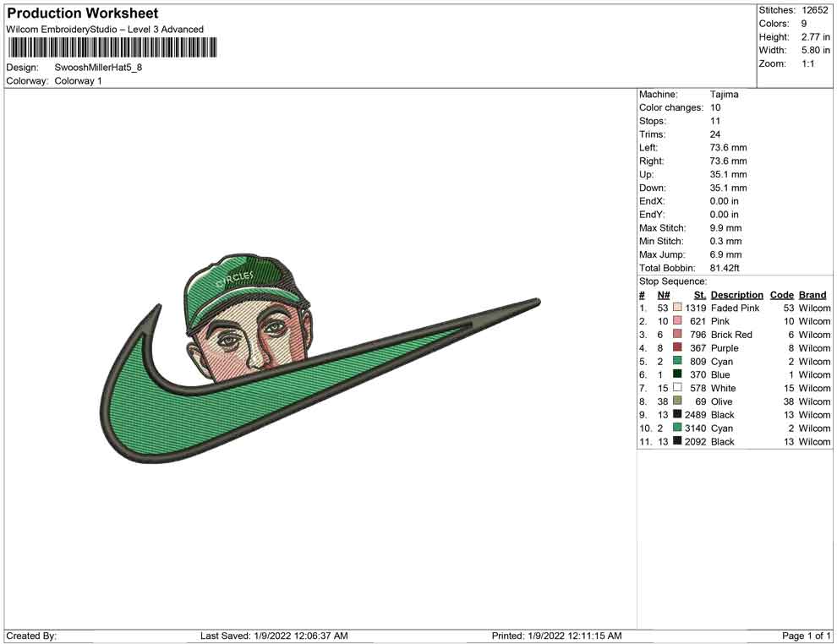This screenshot has height=644, width=837.
Task: Click the 'Code' column header
Action: coord(782,295)
